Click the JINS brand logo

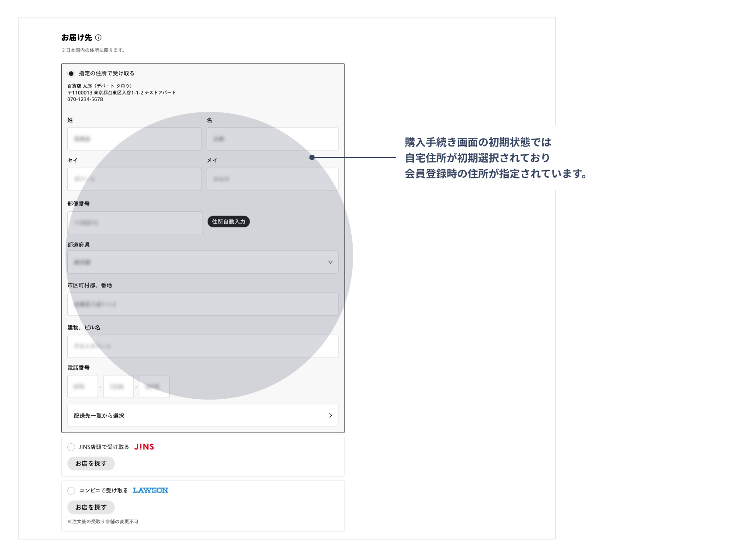tap(144, 447)
